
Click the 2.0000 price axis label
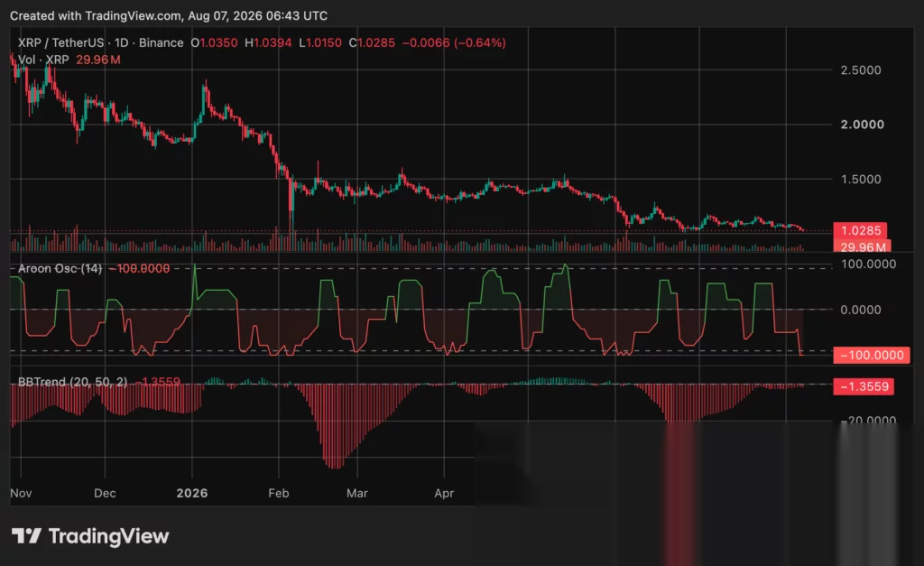tap(862, 125)
